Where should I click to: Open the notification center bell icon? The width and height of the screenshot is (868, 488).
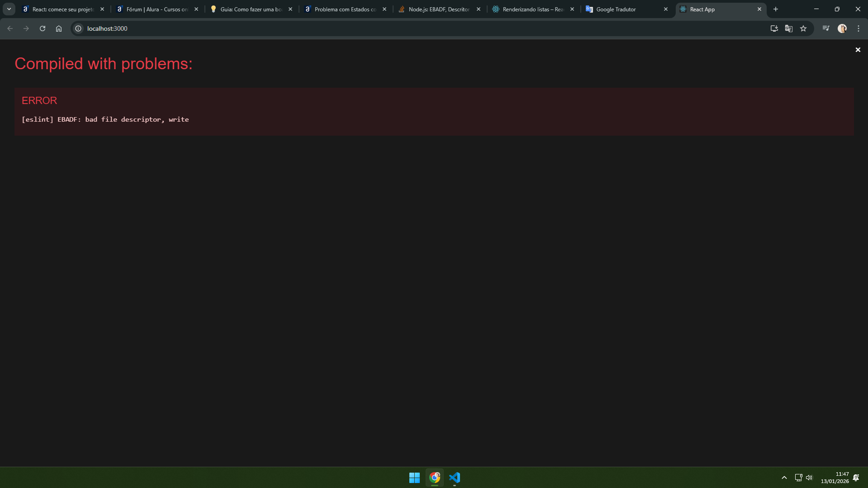(856, 478)
